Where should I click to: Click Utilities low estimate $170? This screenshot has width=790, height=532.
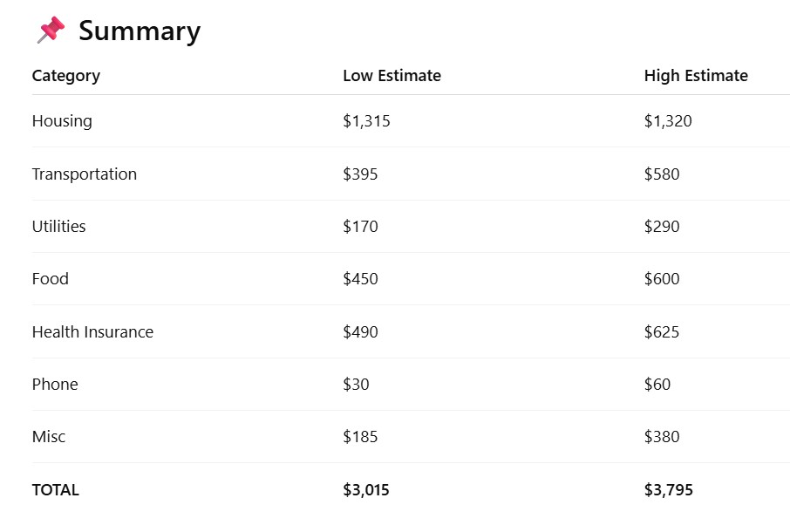[360, 227]
